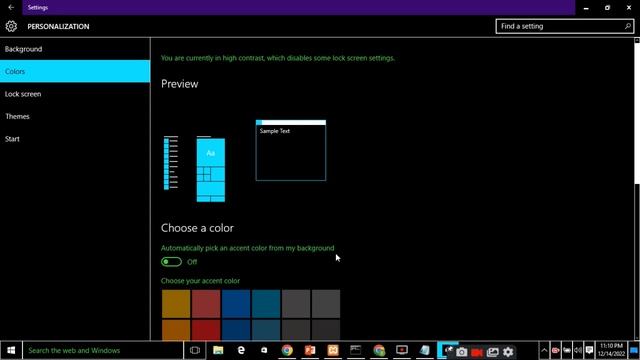This screenshot has height=360, width=640.
Task: Open the Store icon in the taskbar
Action: (264, 350)
